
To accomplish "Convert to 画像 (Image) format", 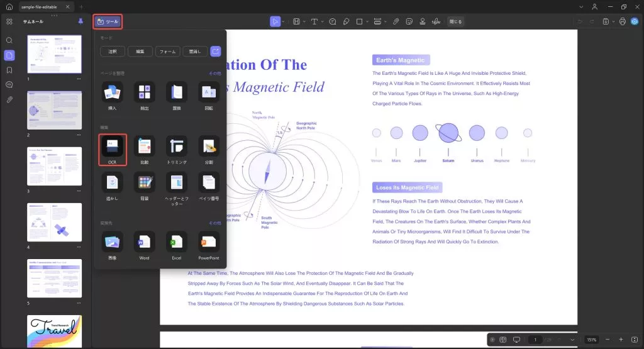I will (x=112, y=245).
